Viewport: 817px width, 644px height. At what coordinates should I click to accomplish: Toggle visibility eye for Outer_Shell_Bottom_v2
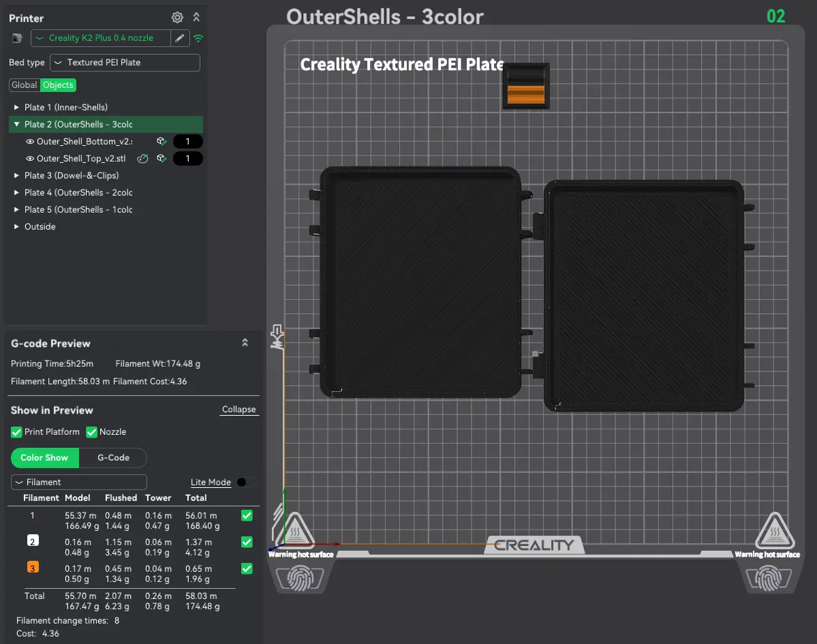(x=30, y=142)
